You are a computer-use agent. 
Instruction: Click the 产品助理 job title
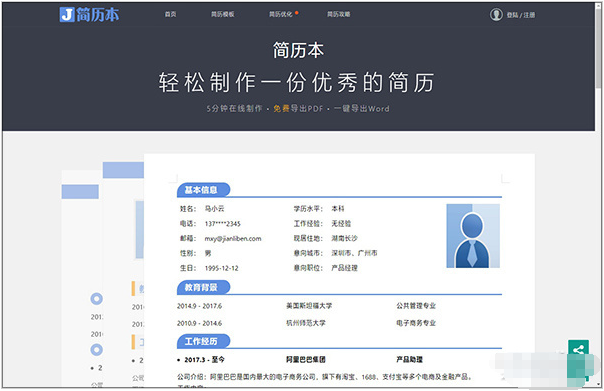pyautogui.click(x=409, y=359)
